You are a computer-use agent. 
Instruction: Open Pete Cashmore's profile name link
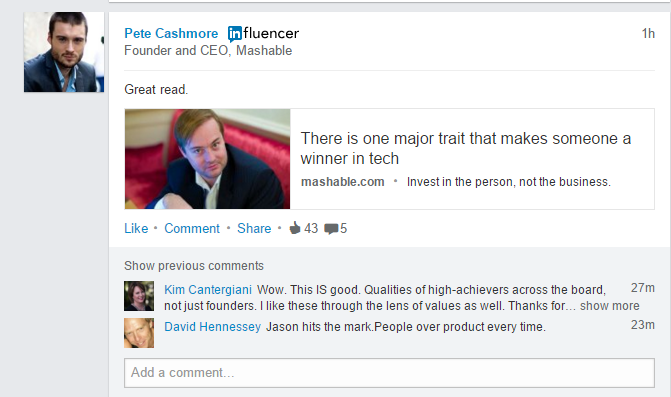(171, 33)
